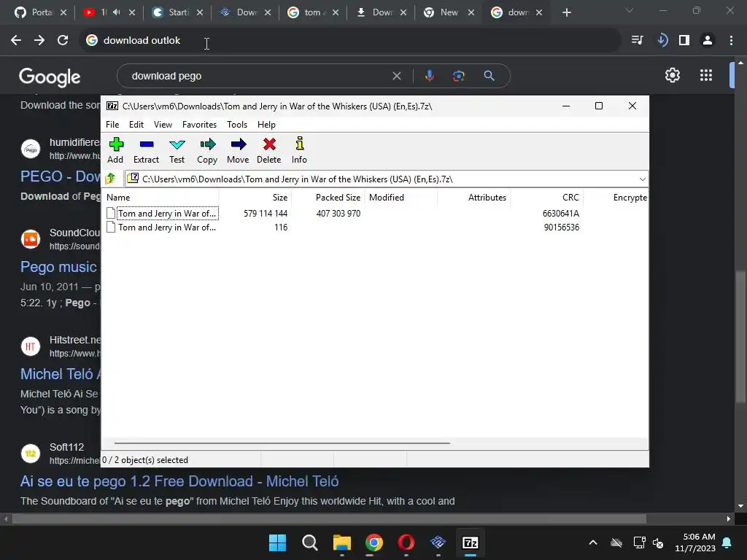Image resolution: width=747 pixels, height=560 pixels.
Task: Click the Google logo
Action: click(x=50, y=77)
